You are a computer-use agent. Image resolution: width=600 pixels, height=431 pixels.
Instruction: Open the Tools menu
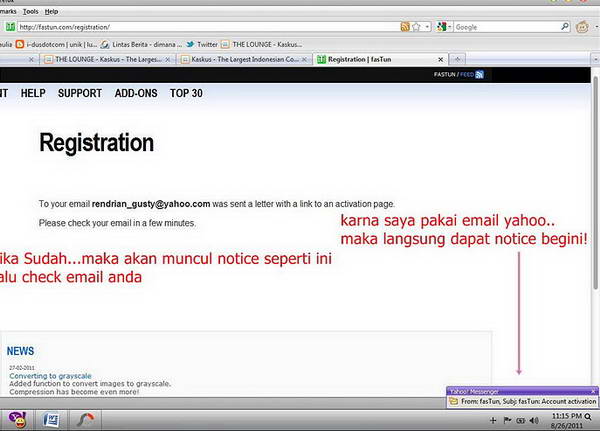click(x=31, y=11)
